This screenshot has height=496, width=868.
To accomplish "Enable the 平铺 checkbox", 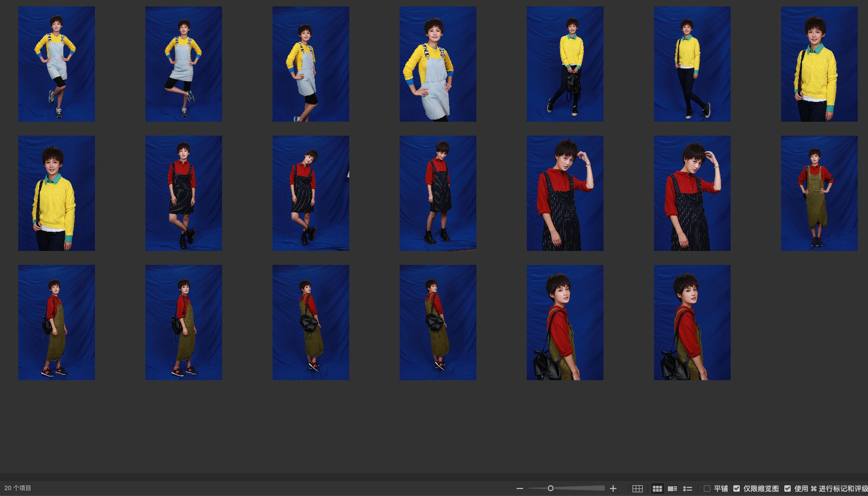I will (707, 488).
